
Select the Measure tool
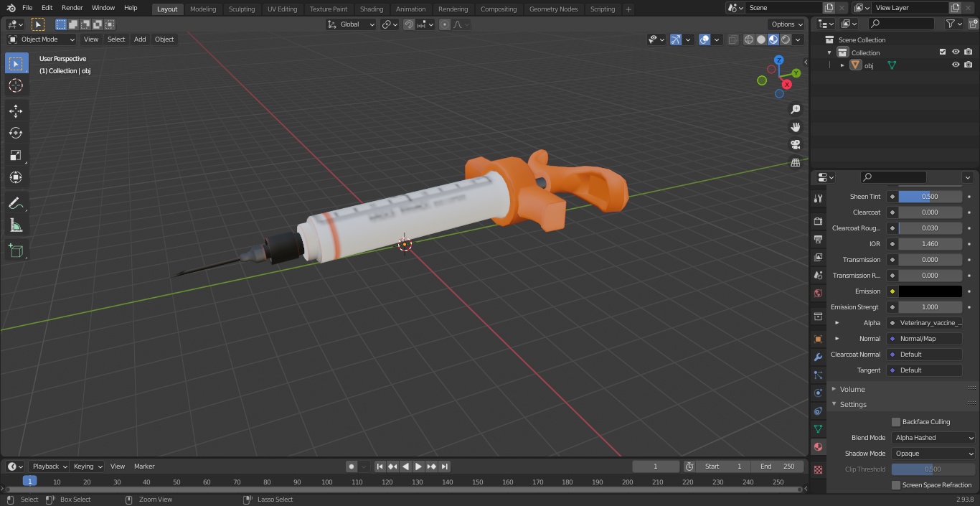(16, 225)
